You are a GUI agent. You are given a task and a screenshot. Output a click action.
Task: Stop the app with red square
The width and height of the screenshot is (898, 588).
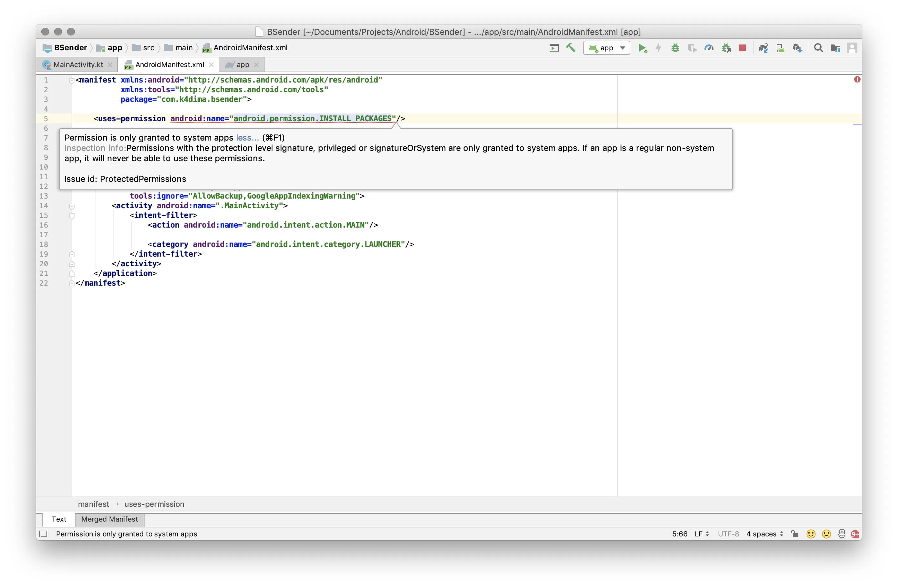coord(742,48)
